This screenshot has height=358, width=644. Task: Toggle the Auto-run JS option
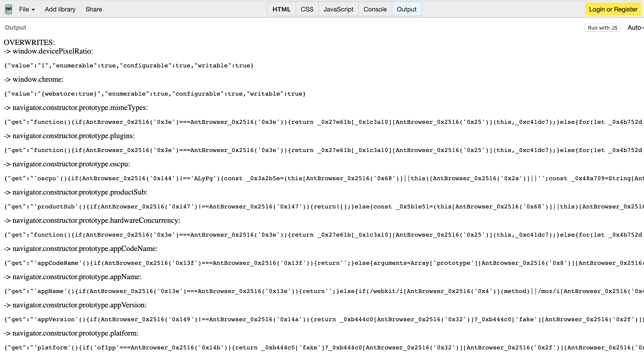[635, 27]
